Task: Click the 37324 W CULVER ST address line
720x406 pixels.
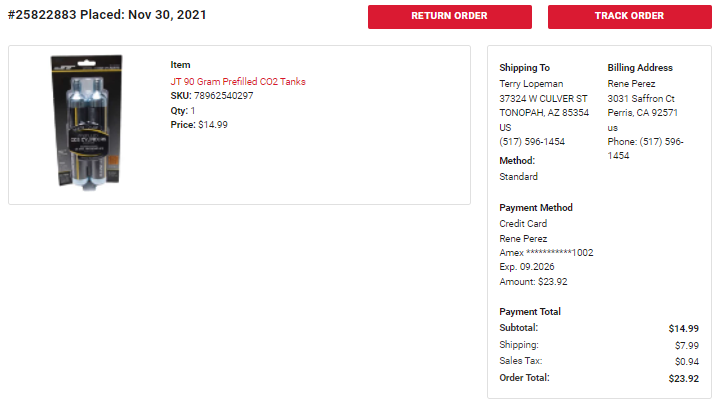Action: pos(544,99)
